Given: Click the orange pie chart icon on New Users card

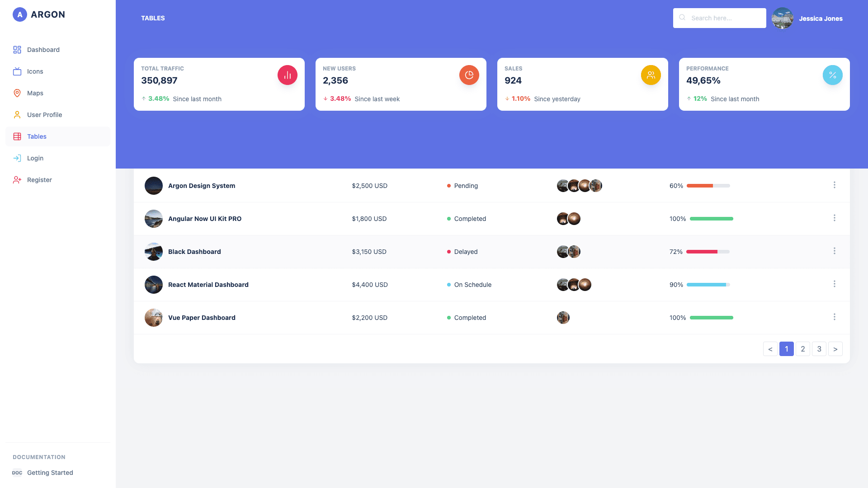Looking at the screenshot, I should (x=469, y=75).
